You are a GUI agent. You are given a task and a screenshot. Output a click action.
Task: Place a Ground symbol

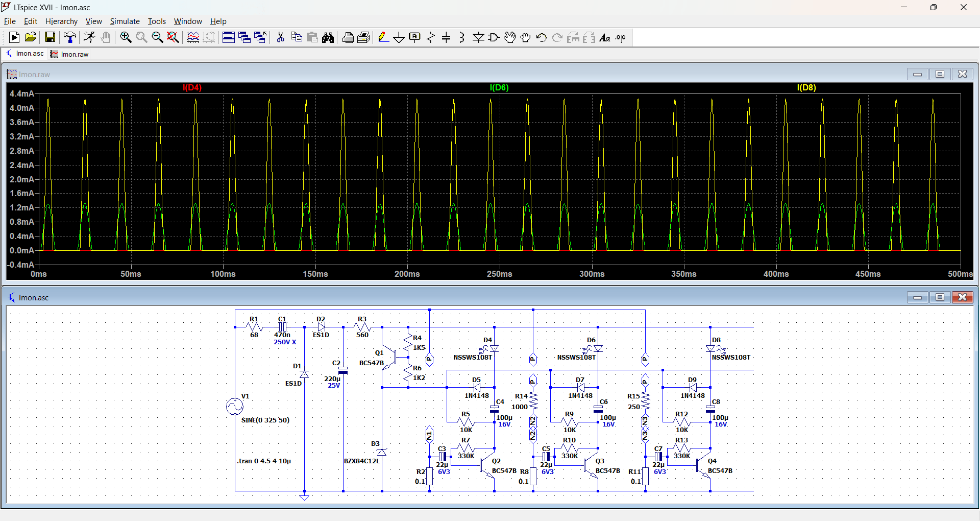coord(399,37)
